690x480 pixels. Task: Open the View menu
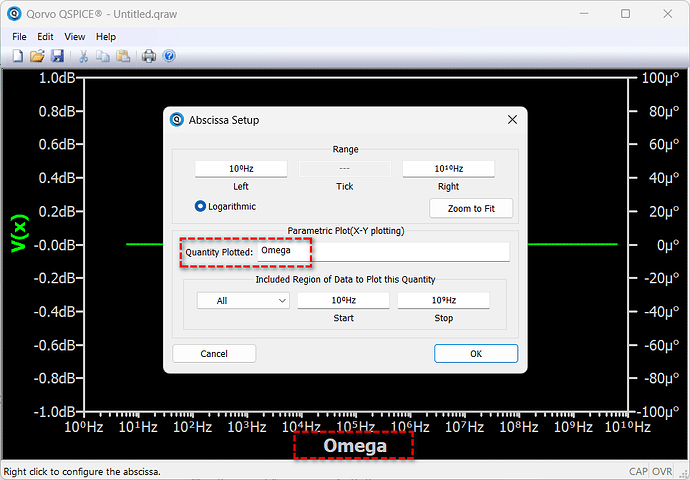click(x=75, y=37)
